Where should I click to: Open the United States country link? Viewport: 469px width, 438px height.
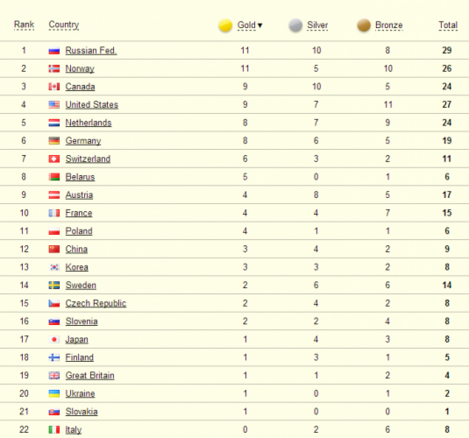(92, 105)
